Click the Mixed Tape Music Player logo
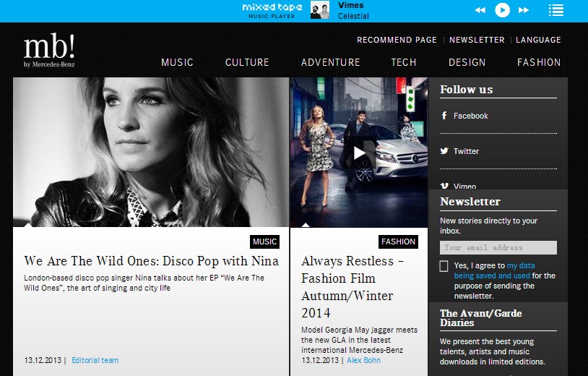This screenshot has width=588, height=376. 272,11
